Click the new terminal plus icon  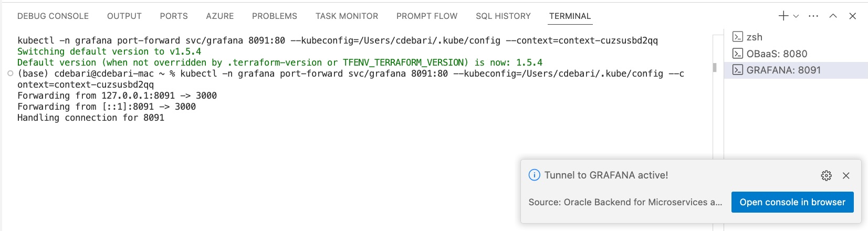(783, 16)
